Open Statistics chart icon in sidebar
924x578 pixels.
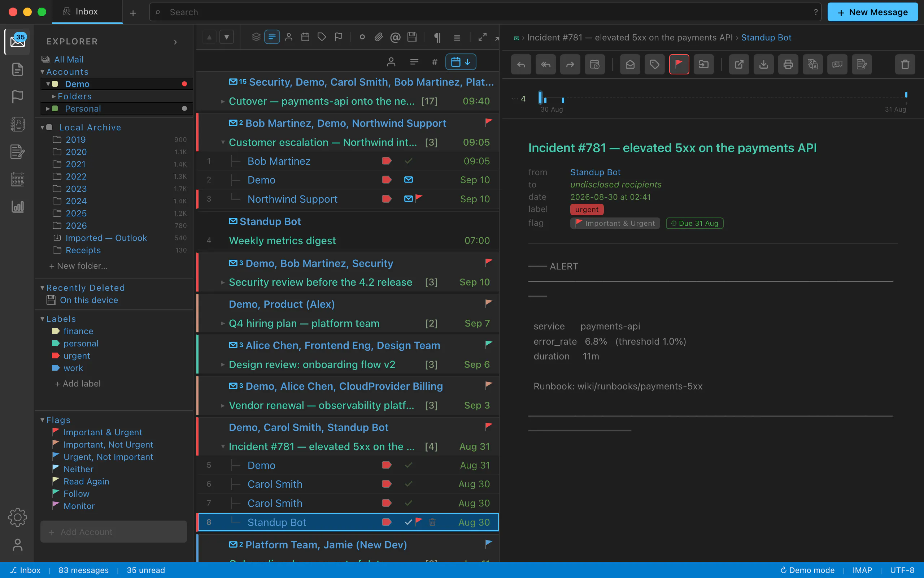point(18,207)
